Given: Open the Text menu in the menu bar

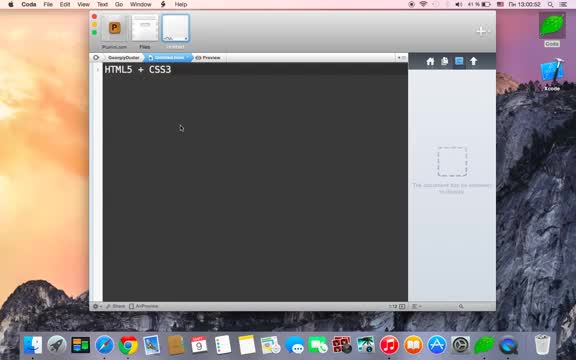Looking at the screenshot, I should pyautogui.click(x=102, y=4).
